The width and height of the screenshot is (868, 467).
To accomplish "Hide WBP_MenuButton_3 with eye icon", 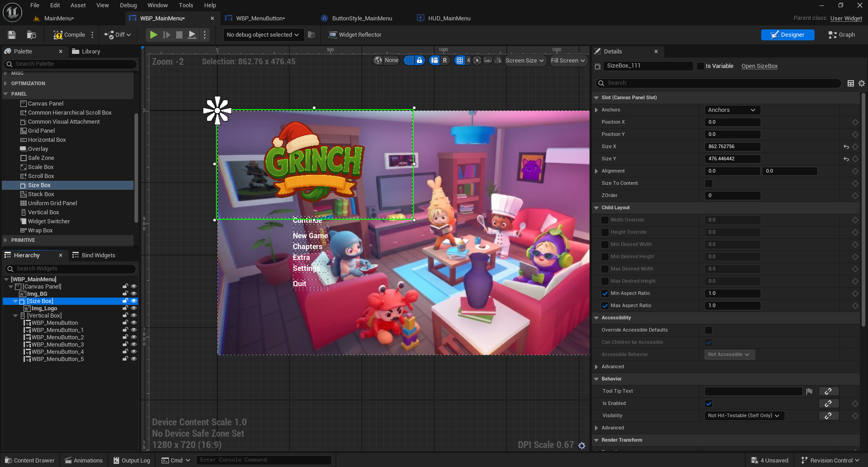I will click(134, 344).
